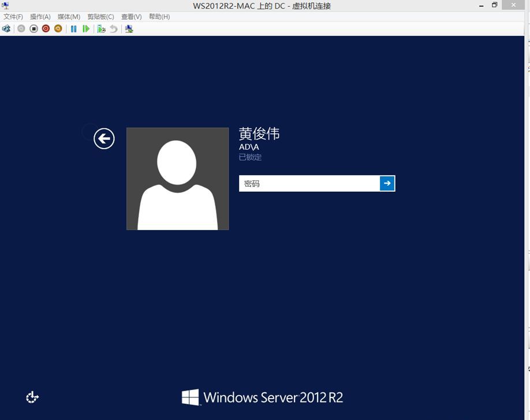Pause the virtual machine via toolbar
530x420 pixels.
coord(74,29)
